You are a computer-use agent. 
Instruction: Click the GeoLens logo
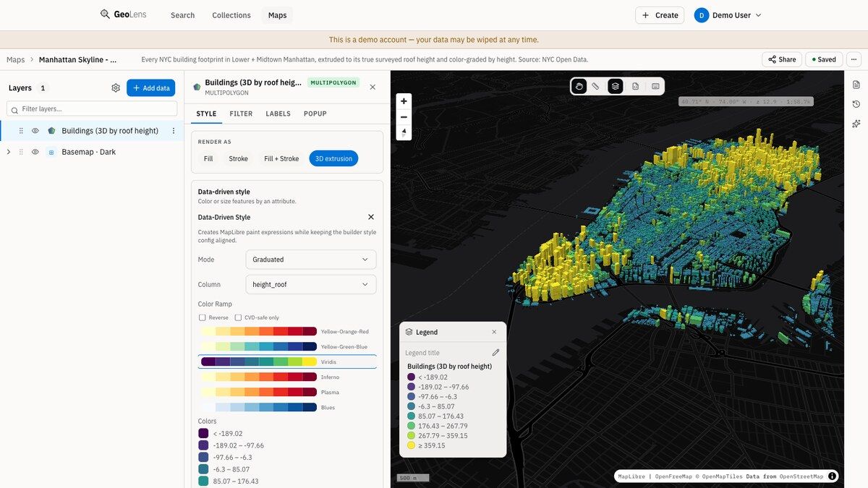tap(124, 14)
